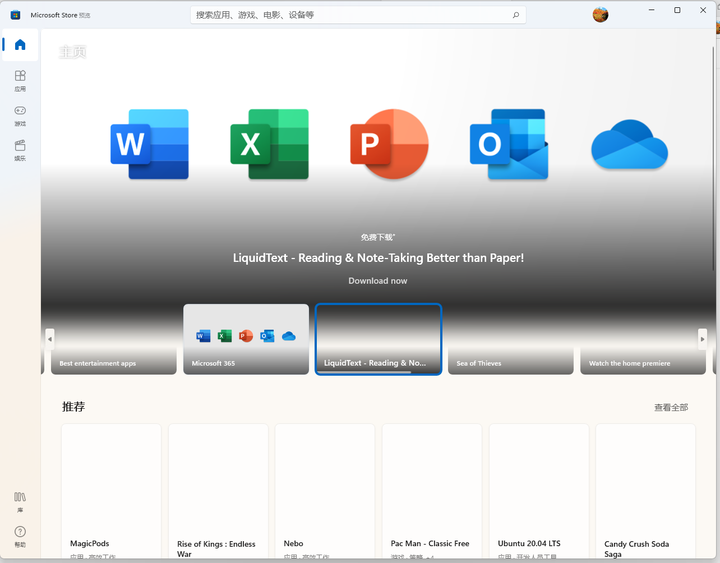Open the MagicPods app card
720x563 pixels.
tap(112, 491)
